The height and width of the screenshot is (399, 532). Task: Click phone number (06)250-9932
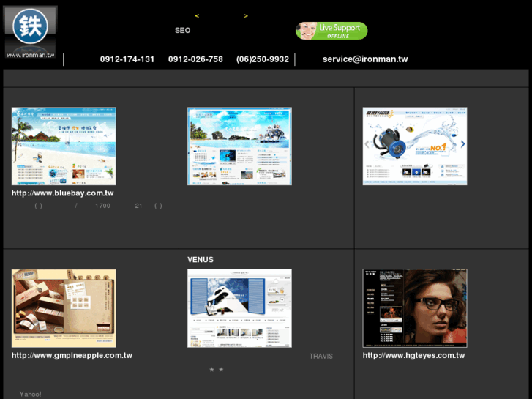(x=263, y=59)
